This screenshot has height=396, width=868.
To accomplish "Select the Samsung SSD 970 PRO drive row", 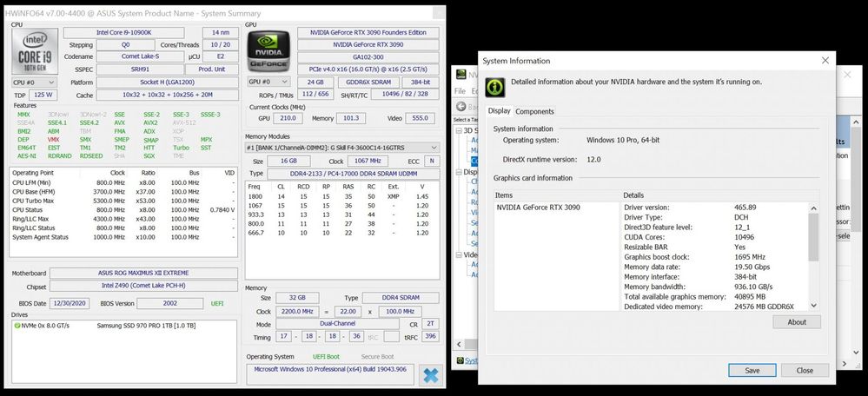I will click(124, 326).
